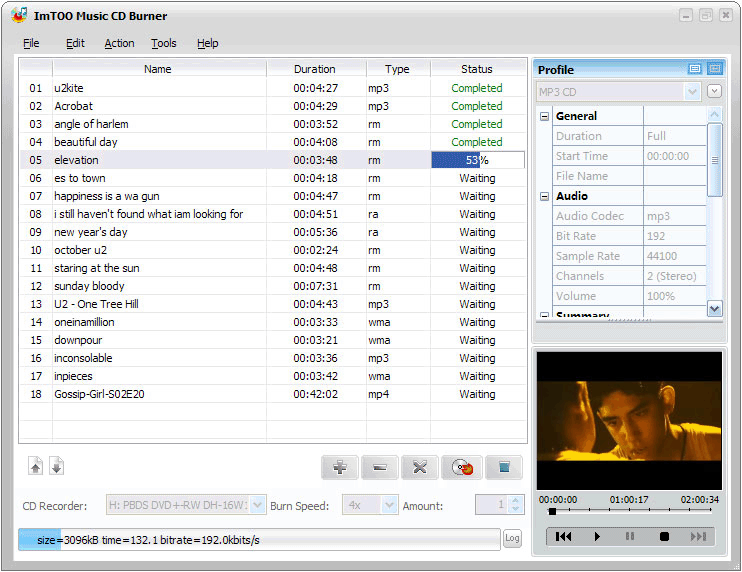The height and width of the screenshot is (572, 742).
Task: Increase the Amount value
Action: (515, 501)
